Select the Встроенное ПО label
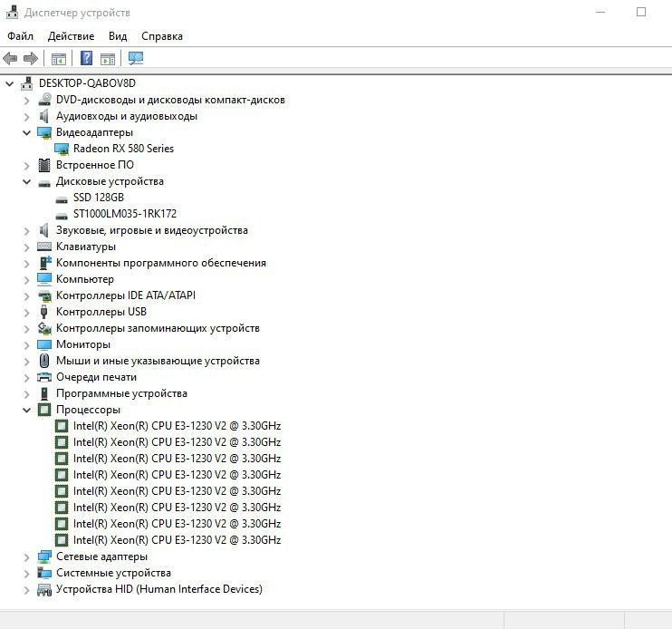Viewport: 672px width, 629px height. click(x=95, y=165)
